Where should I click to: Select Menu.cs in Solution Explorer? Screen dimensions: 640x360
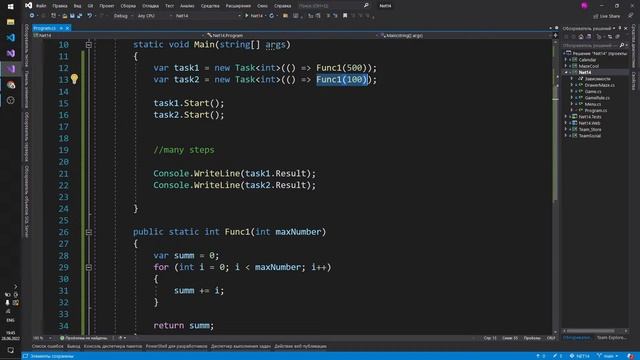pos(593,104)
